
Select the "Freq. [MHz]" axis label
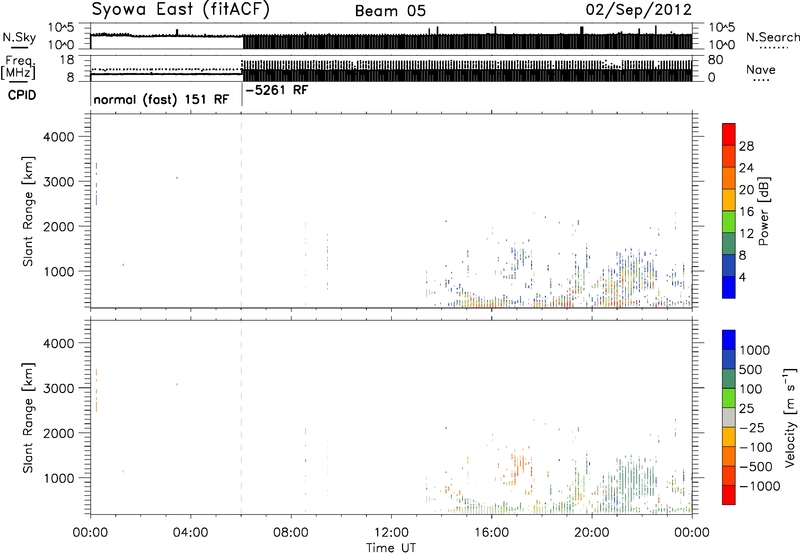[x=20, y=67]
